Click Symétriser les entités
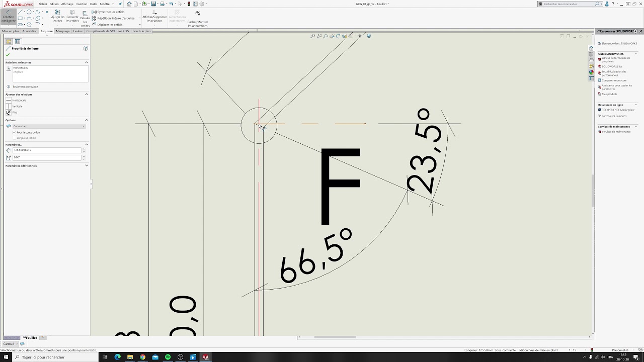The image size is (644, 362). (x=108, y=12)
